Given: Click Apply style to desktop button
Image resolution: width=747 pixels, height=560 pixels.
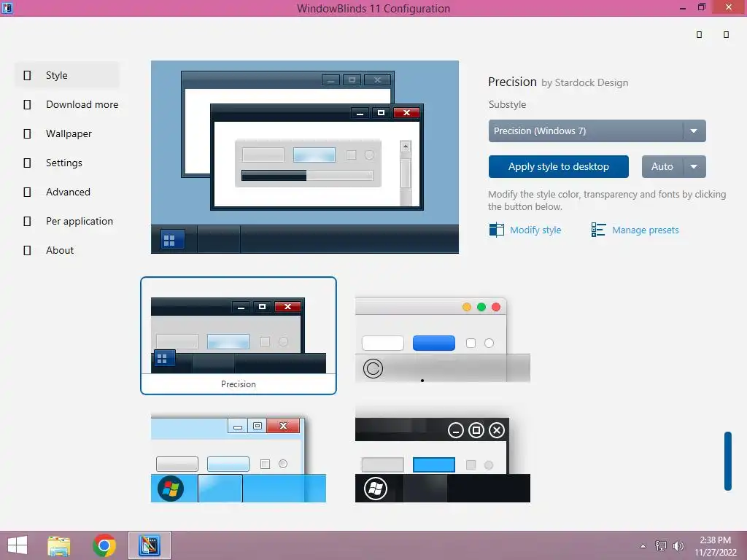Looking at the screenshot, I should [x=558, y=167].
